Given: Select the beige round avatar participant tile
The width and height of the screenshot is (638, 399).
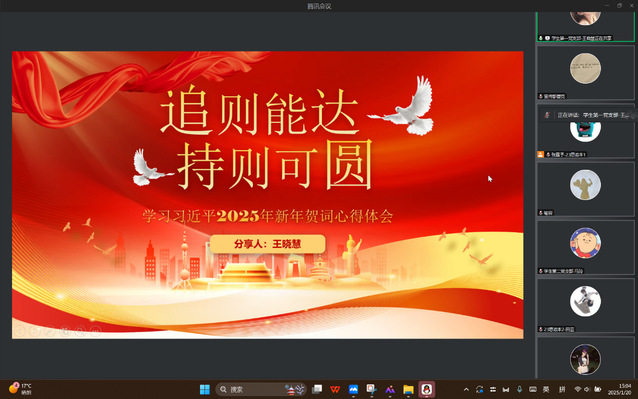Looking at the screenshot, I should click(x=585, y=72).
